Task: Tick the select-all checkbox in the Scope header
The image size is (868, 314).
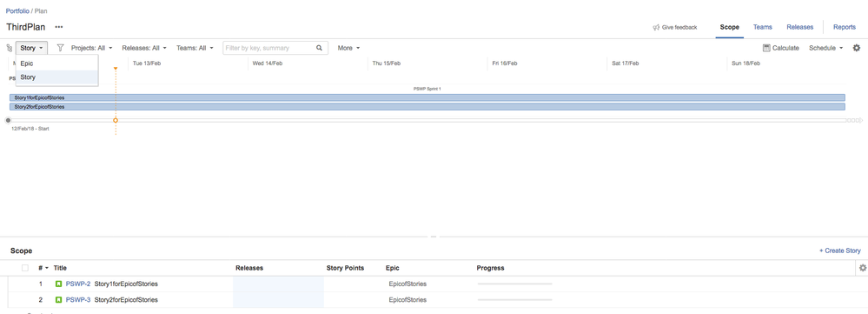Action: [x=25, y=268]
